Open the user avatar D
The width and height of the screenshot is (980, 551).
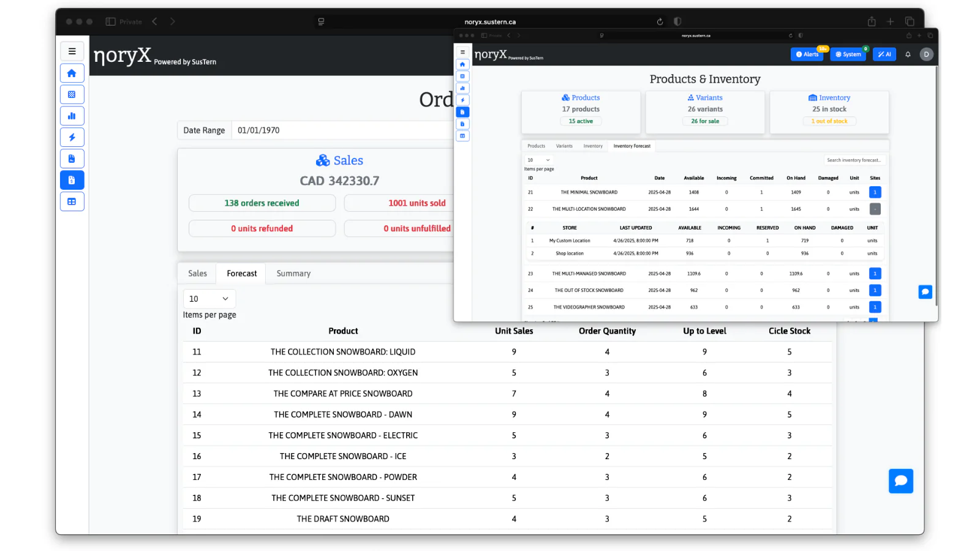click(926, 54)
